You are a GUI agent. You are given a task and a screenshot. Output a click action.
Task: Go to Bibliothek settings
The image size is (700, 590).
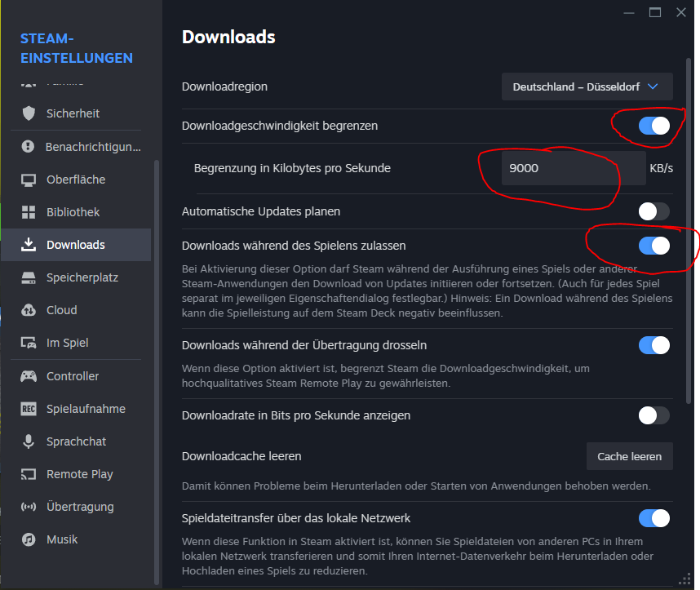click(x=76, y=212)
